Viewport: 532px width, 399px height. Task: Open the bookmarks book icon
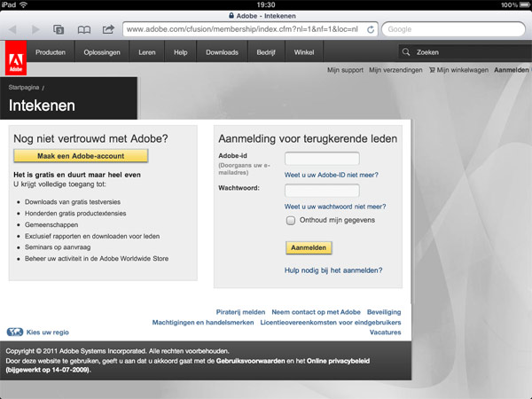(84, 30)
